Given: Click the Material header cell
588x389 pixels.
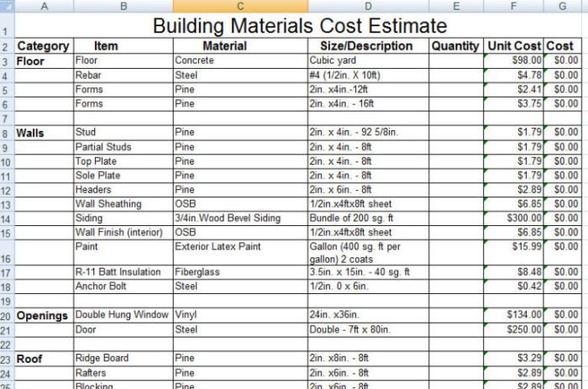Looking at the screenshot, I should pos(240,45).
